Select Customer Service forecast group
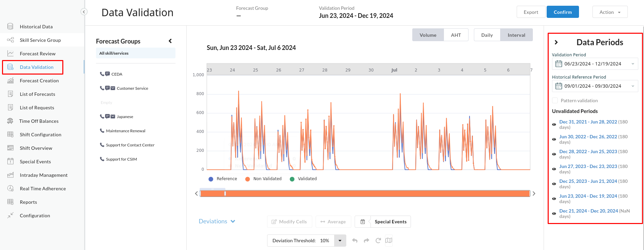 pyautogui.click(x=132, y=88)
